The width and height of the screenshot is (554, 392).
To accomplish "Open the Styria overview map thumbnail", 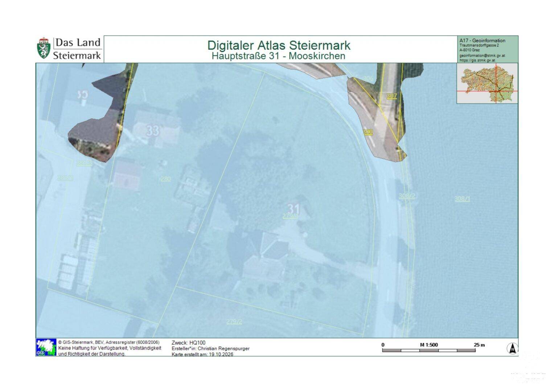I will [487, 83].
